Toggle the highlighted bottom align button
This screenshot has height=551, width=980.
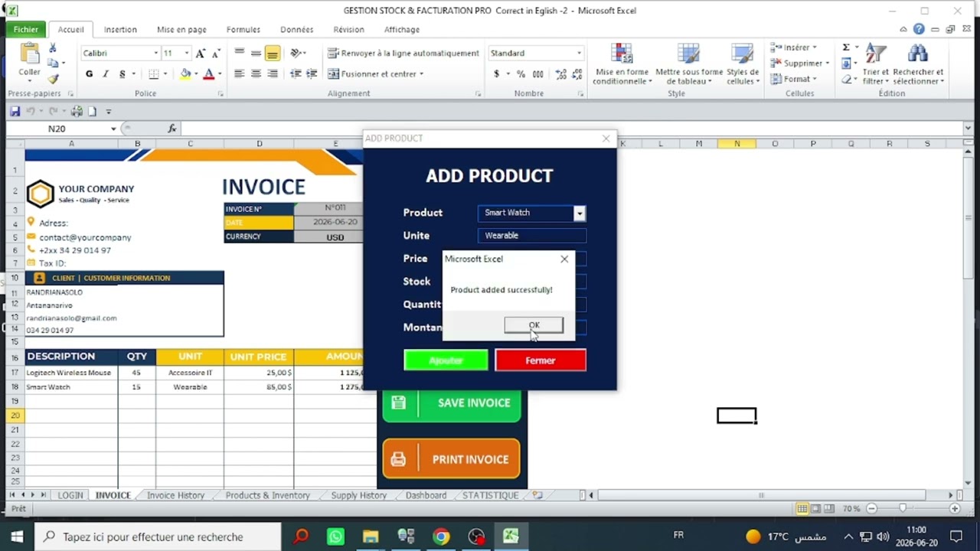tap(272, 53)
